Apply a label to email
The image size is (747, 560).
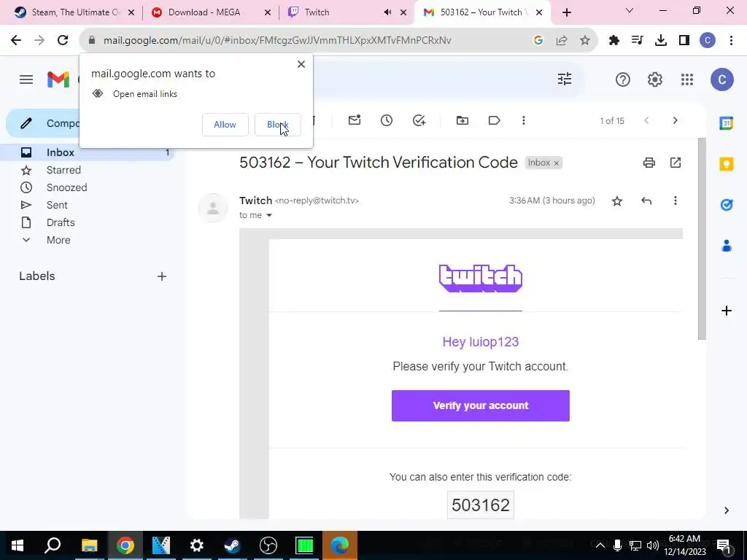[494, 120]
